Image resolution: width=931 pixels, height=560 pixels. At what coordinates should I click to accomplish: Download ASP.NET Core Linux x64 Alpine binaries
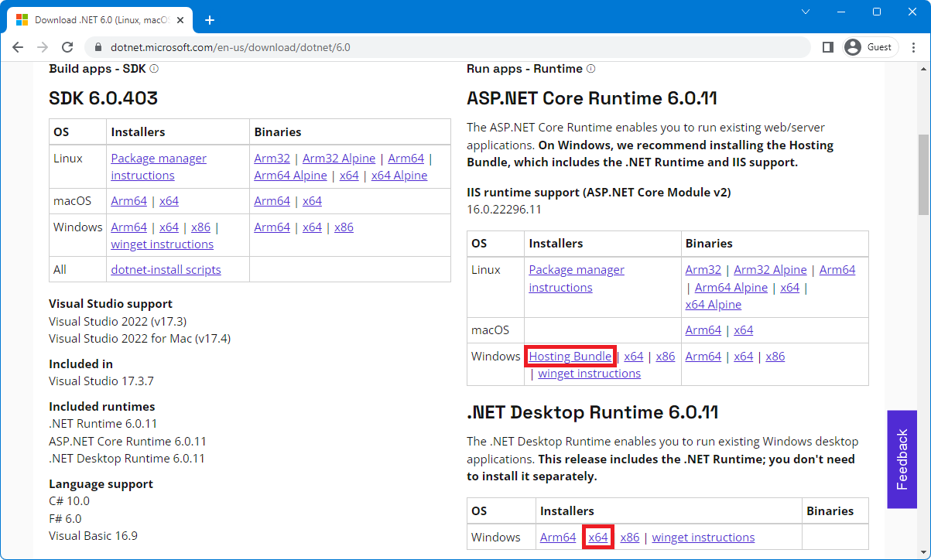[713, 304]
